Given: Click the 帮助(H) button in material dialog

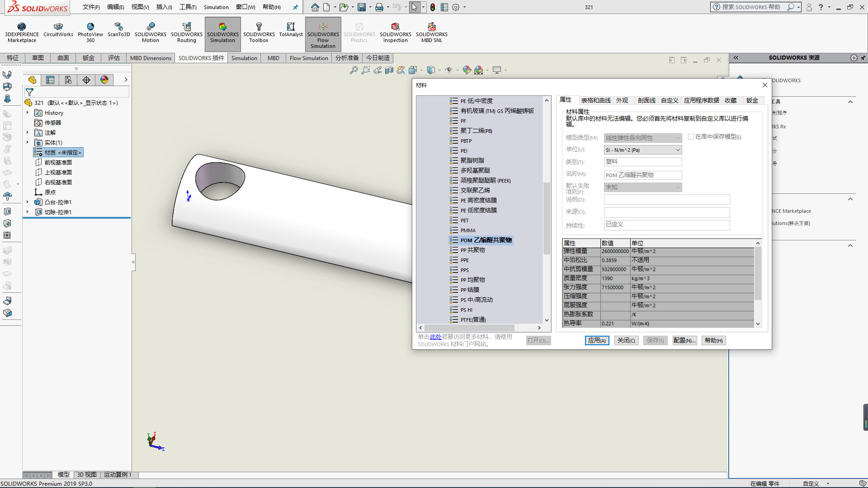Looking at the screenshot, I should pos(713,340).
